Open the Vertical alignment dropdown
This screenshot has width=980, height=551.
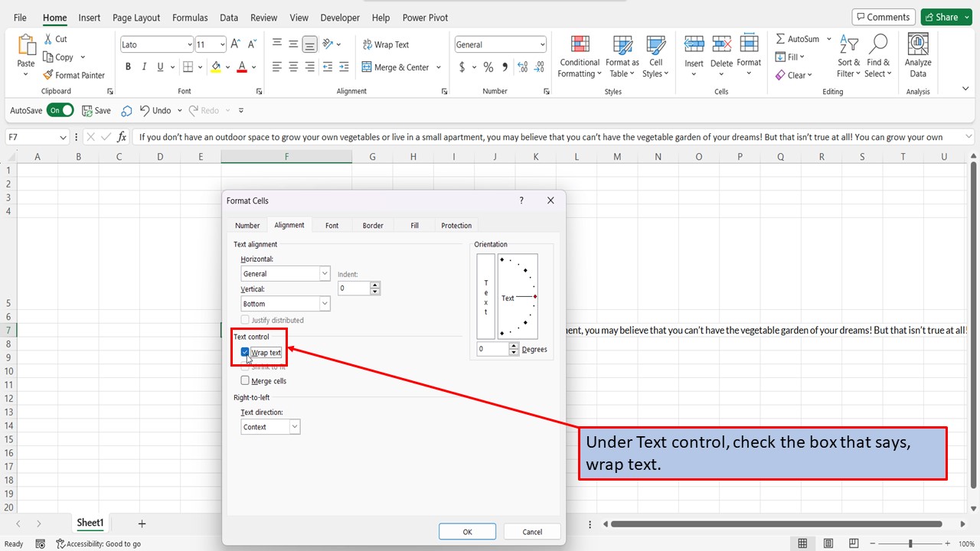(324, 303)
